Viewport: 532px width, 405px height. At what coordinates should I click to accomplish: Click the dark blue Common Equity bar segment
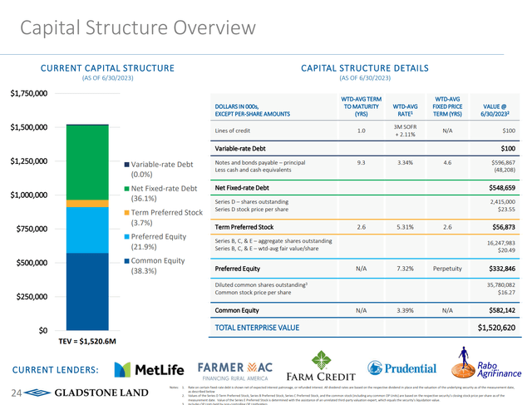(87, 291)
